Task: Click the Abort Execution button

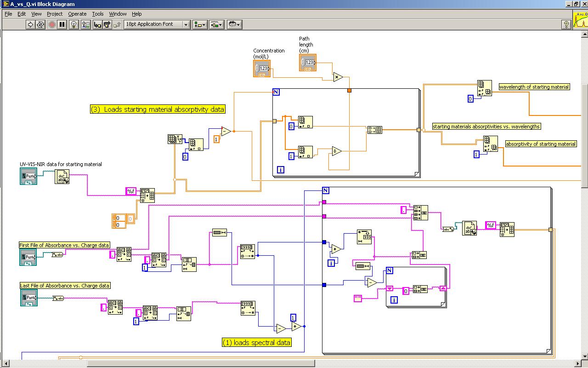Action: tap(52, 24)
